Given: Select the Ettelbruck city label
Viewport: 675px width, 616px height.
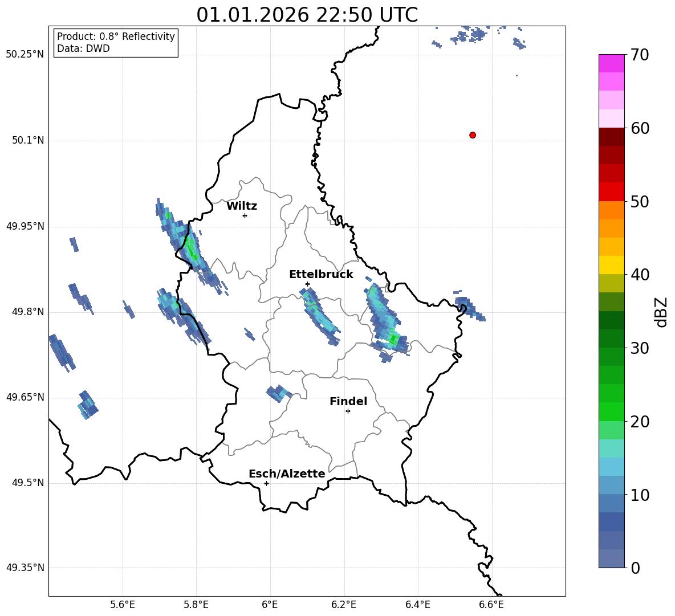Looking at the screenshot, I should [x=321, y=274].
